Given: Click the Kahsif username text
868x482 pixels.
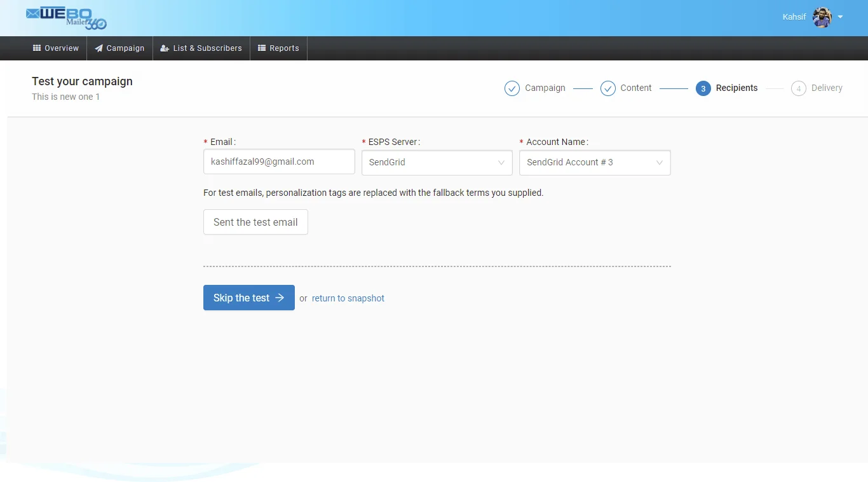Looking at the screenshot, I should 794,17.
